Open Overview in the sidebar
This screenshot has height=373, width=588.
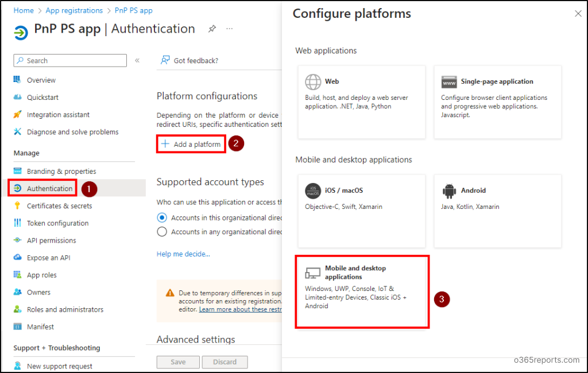[x=41, y=80]
